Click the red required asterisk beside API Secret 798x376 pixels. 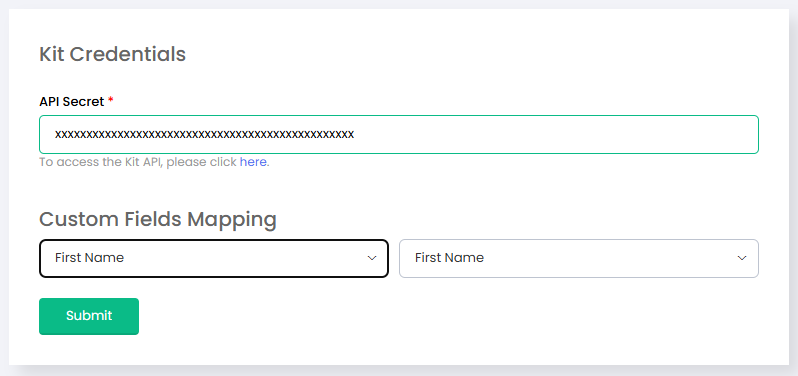pos(110,100)
